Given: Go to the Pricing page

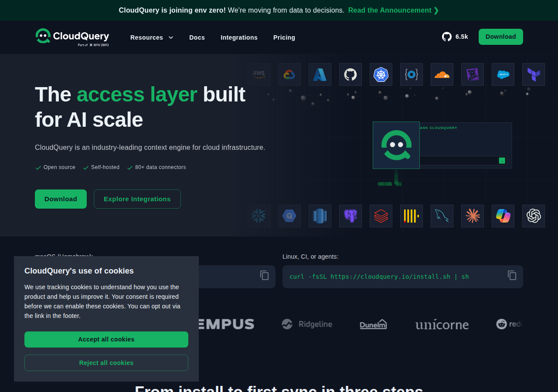Looking at the screenshot, I should tap(284, 37).
